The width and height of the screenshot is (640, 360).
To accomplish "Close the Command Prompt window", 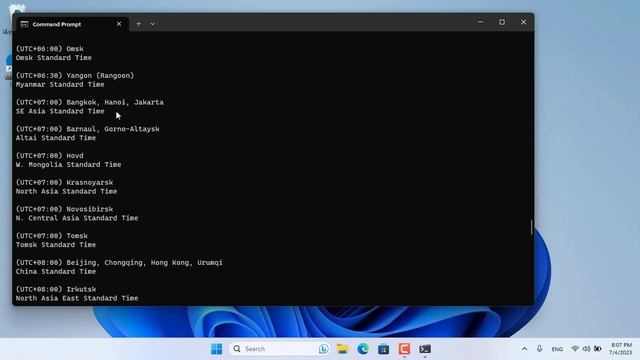I will click(523, 22).
